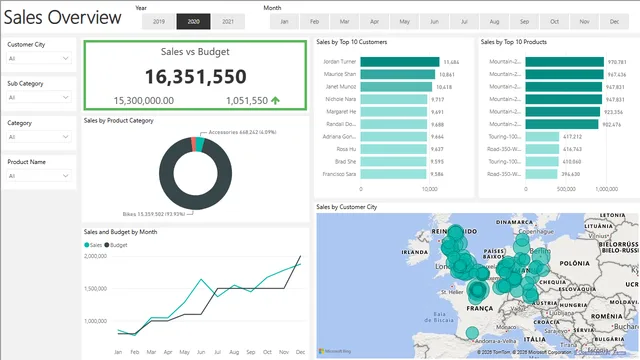Filter by Feb month button
The height and width of the screenshot is (360, 640).
coord(314,22)
